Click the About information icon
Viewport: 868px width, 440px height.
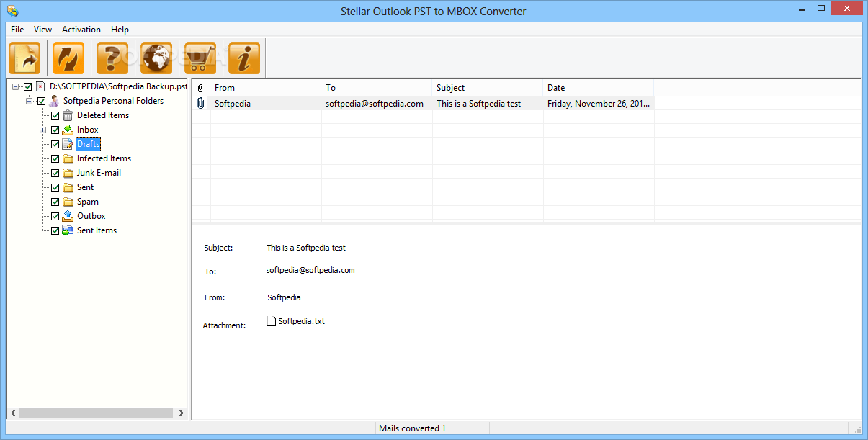pos(244,58)
